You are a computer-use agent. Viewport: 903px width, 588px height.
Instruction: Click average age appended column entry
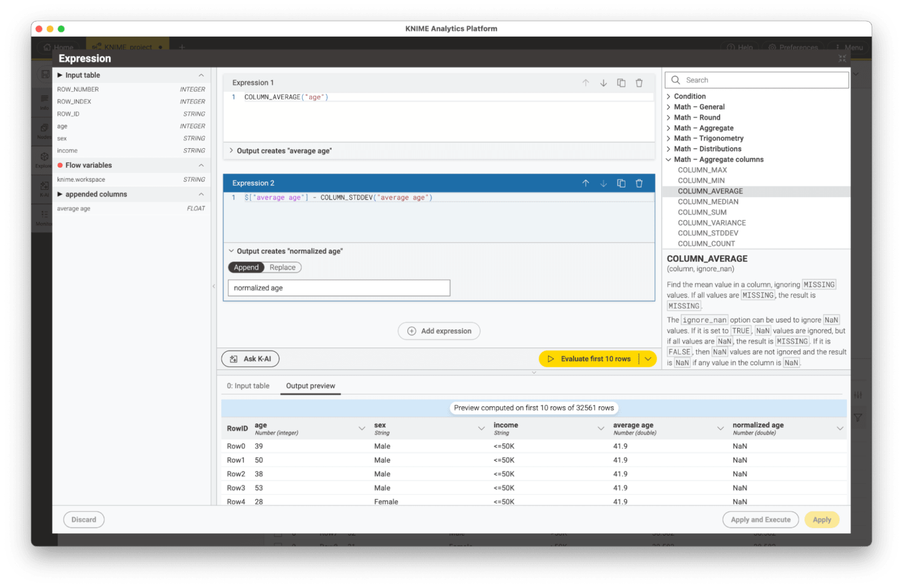pos(131,209)
